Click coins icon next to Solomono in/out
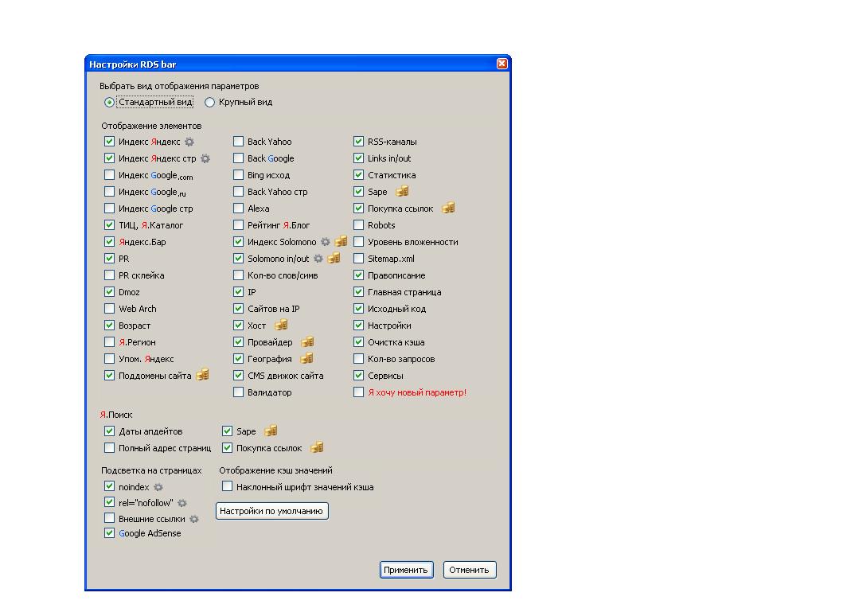843x616 pixels. click(334, 258)
